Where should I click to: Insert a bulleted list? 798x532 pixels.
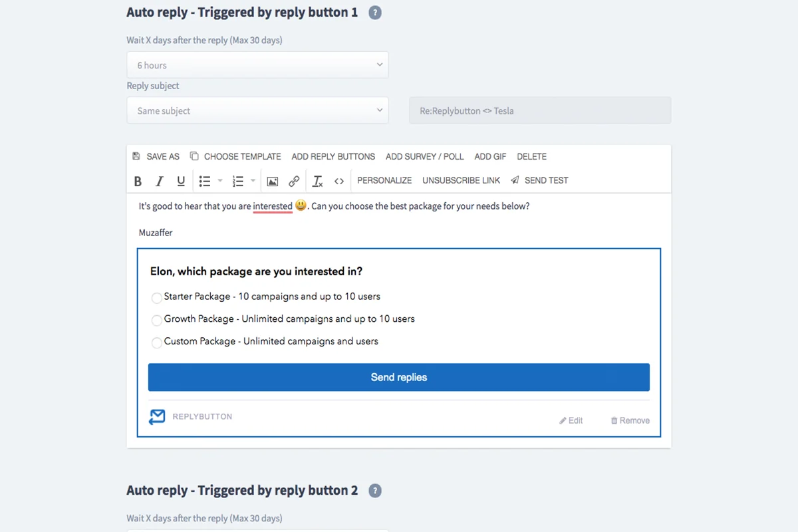tap(205, 181)
